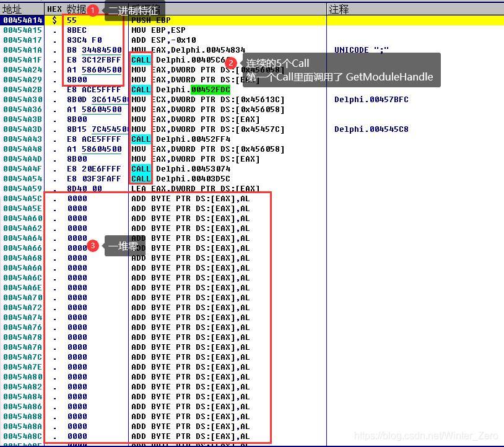This screenshot has height=447, width=504.
Task: Select hex 0000 at row 00454A84
Action: tap(77, 397)
